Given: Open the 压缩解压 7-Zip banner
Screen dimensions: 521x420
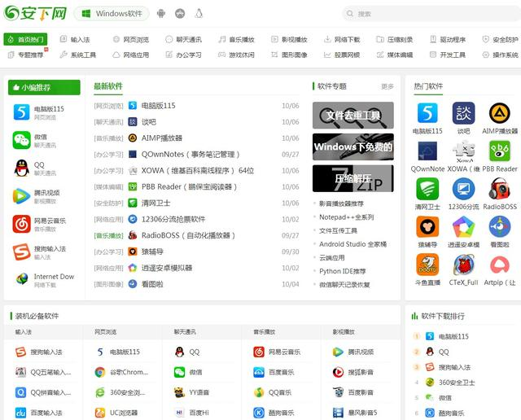Looking at the screenshot, I should (352, 178).
